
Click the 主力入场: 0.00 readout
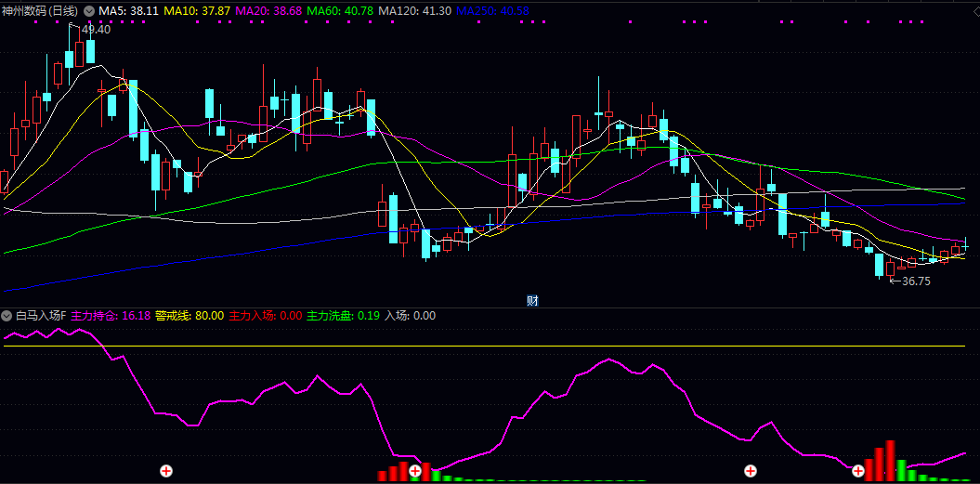point(266,316)
